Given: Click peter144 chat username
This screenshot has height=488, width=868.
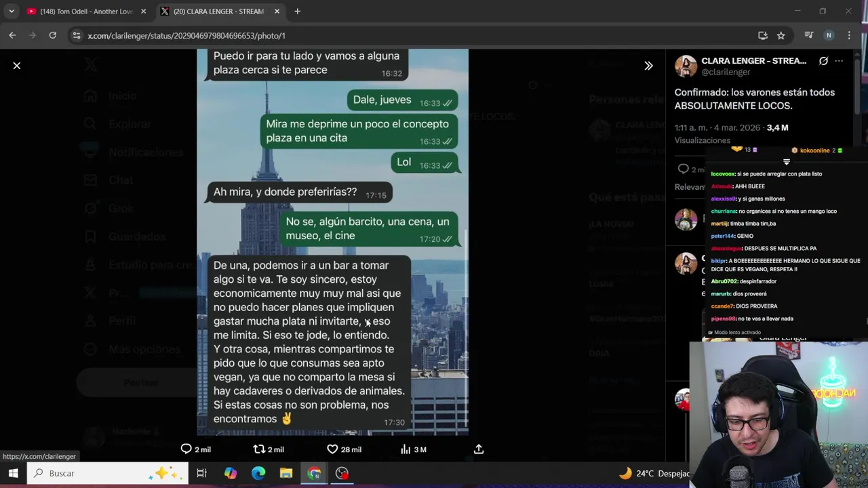Looking at the screenshot, I should point(722,236).
